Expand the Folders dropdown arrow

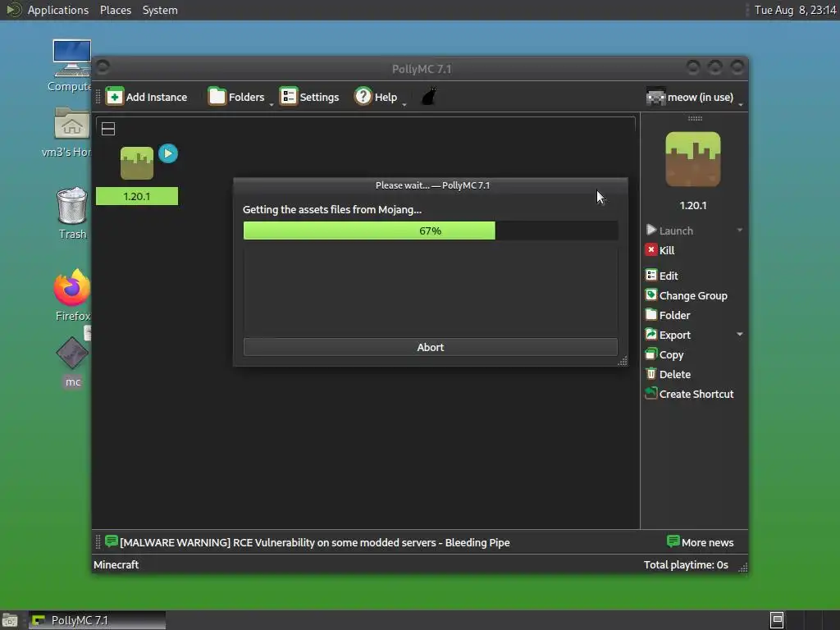click(x=272, y=104)
